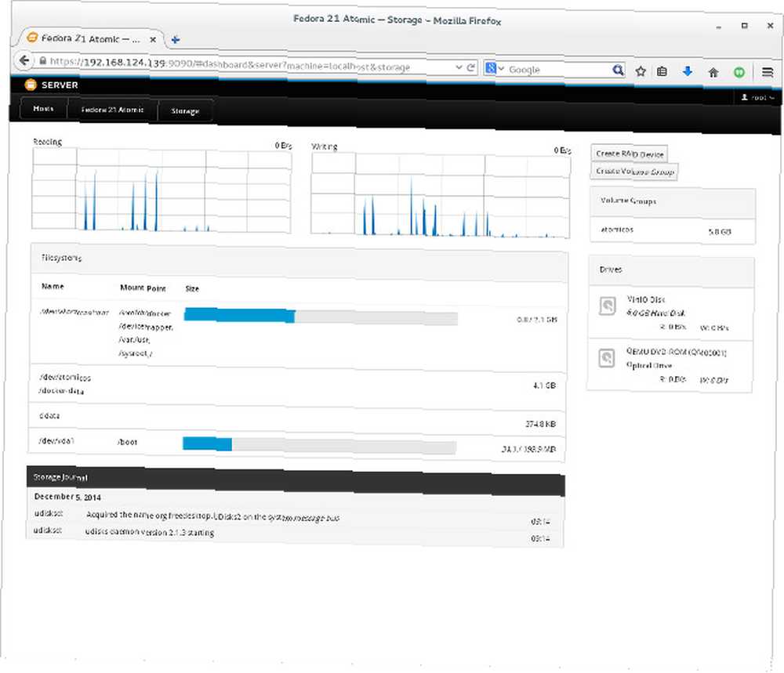Click the Drives panel heading

coord(611,270)
